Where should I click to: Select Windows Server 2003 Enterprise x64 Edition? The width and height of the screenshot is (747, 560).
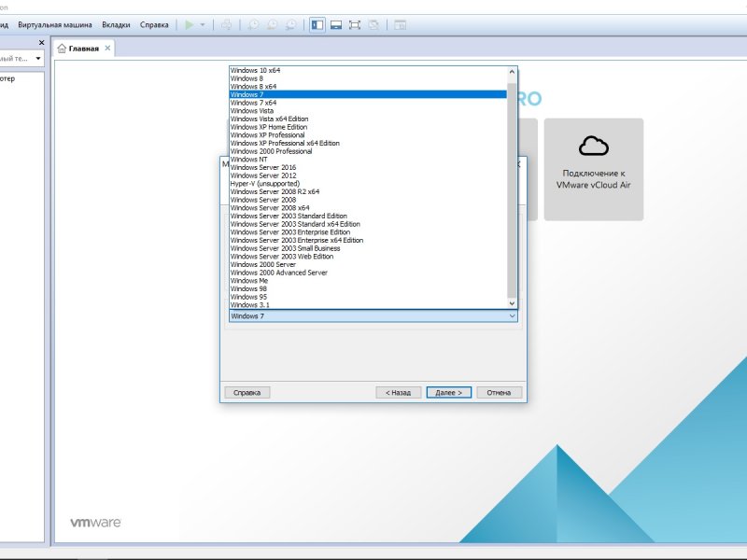(368, 241)
